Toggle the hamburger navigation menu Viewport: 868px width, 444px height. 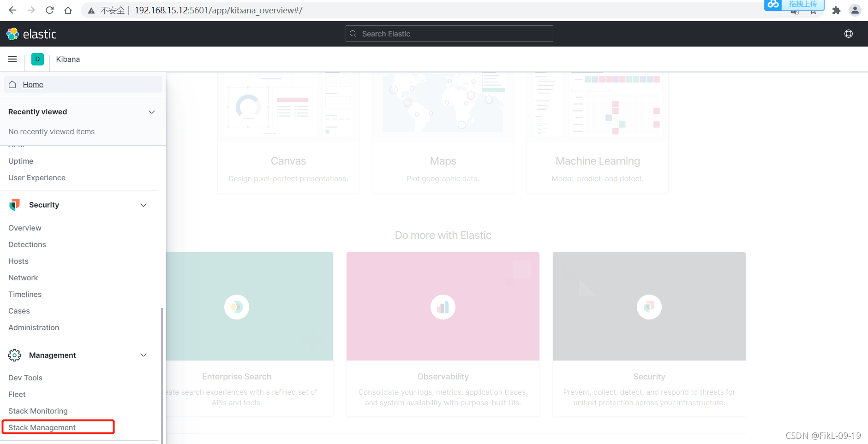coord(12,59)
